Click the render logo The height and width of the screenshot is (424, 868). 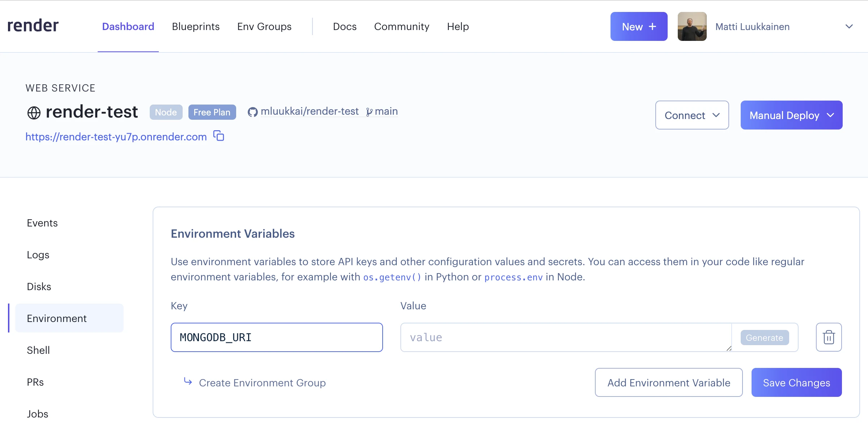coord(33,26)
